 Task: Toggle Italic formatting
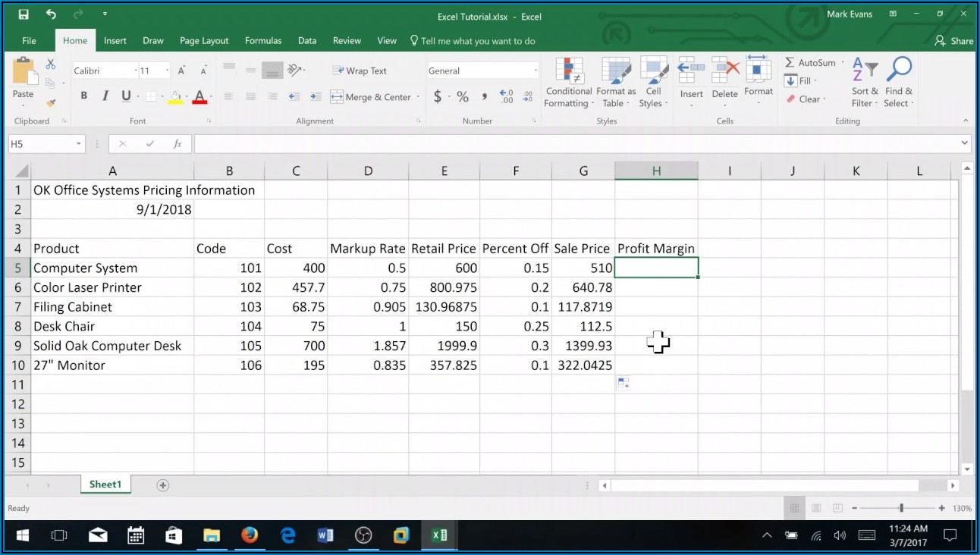coord(105,96)
